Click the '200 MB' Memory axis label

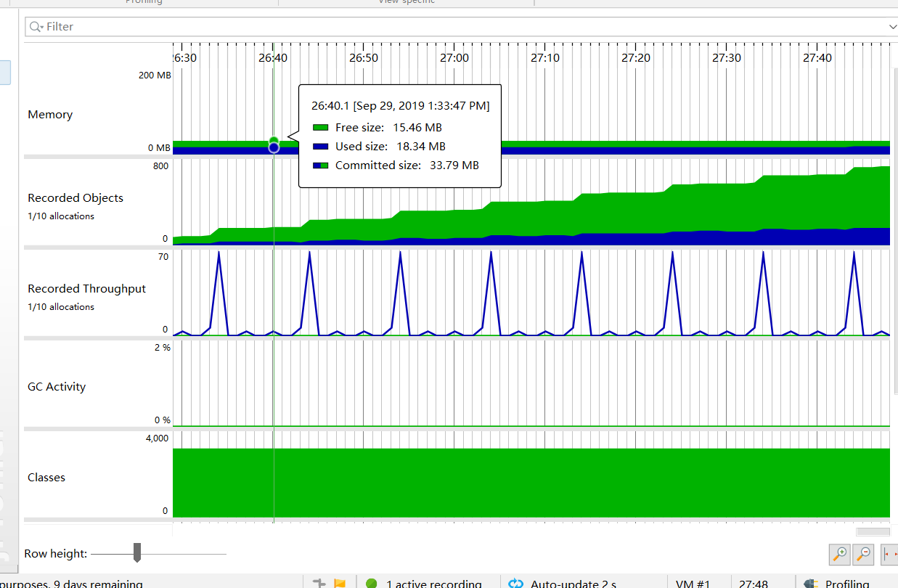[155, 75]
